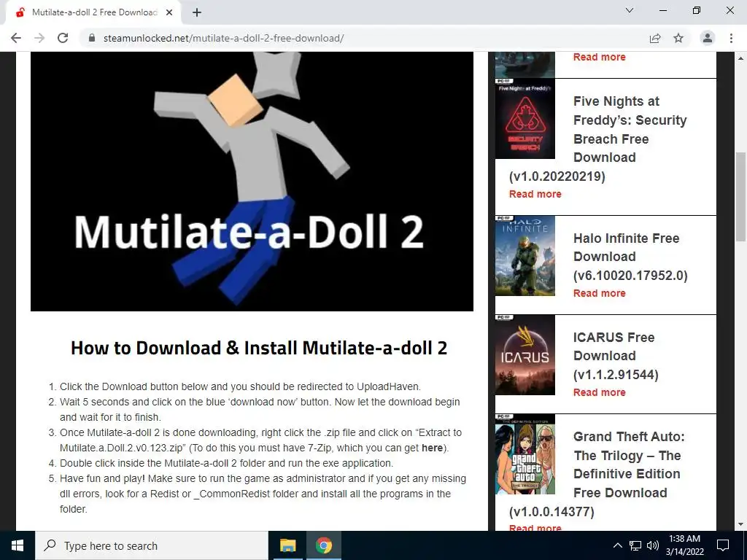747x560 pixels.
Task: Open the Five Nights at Freddy's cover thumbnail
Action: 525,119
